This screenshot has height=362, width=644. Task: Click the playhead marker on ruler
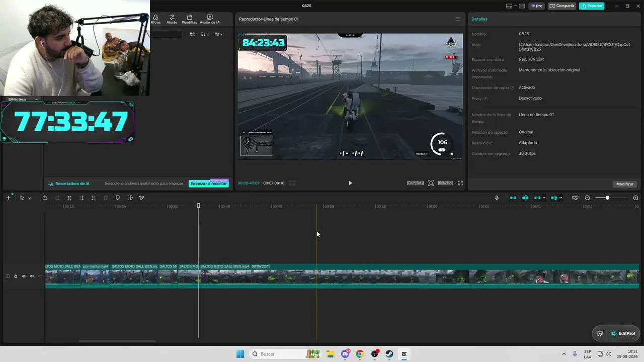(x=198, y=206)
